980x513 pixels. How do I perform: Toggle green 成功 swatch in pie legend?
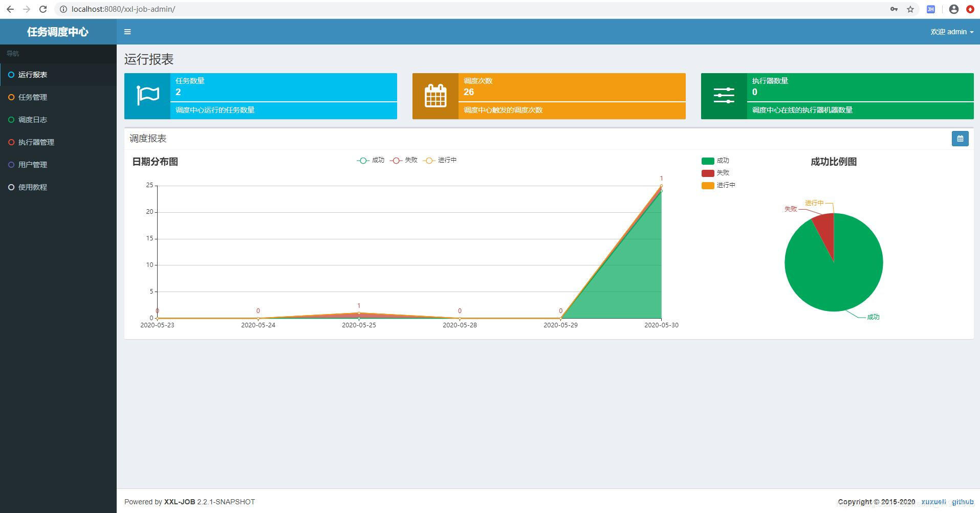(x=708, y=161)
